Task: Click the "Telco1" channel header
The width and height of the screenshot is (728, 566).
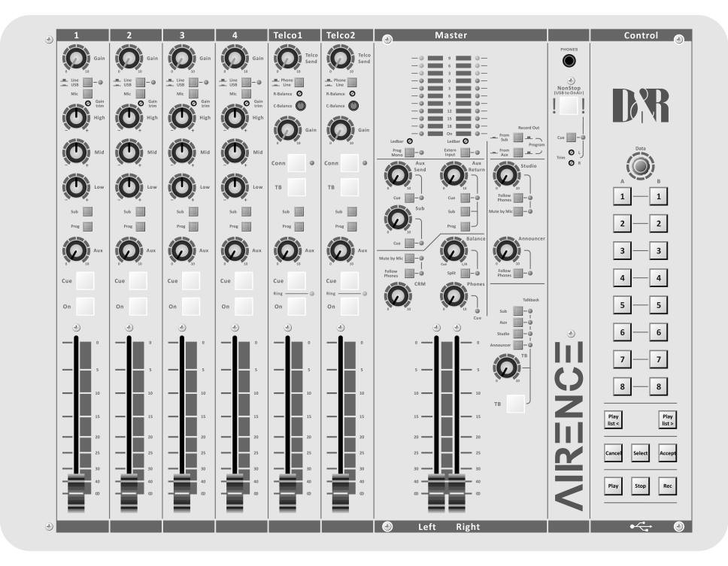Action: click(x=288, y=35)
